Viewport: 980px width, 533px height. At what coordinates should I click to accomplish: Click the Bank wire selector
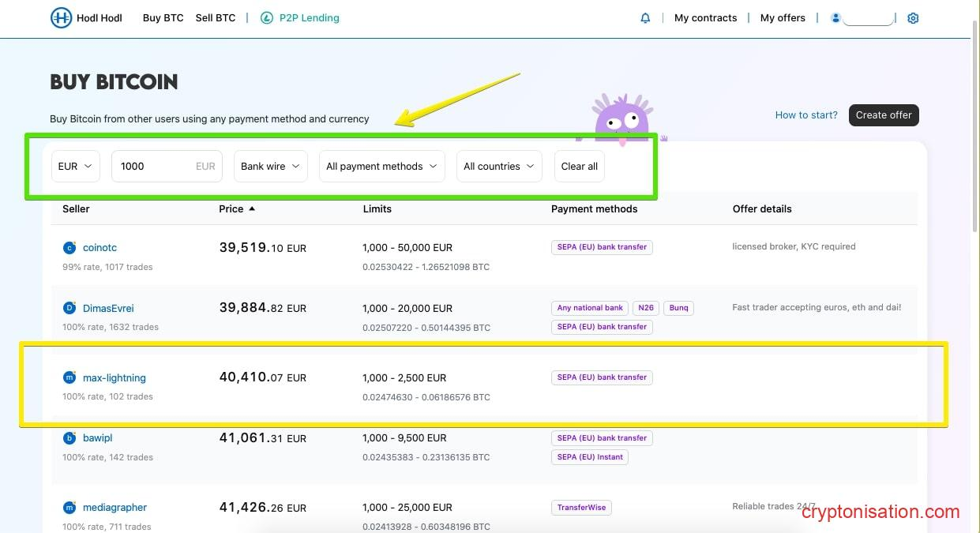270,166
